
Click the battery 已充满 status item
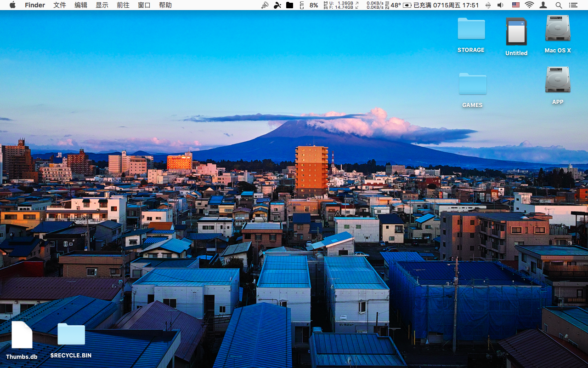tap(417, 5)
